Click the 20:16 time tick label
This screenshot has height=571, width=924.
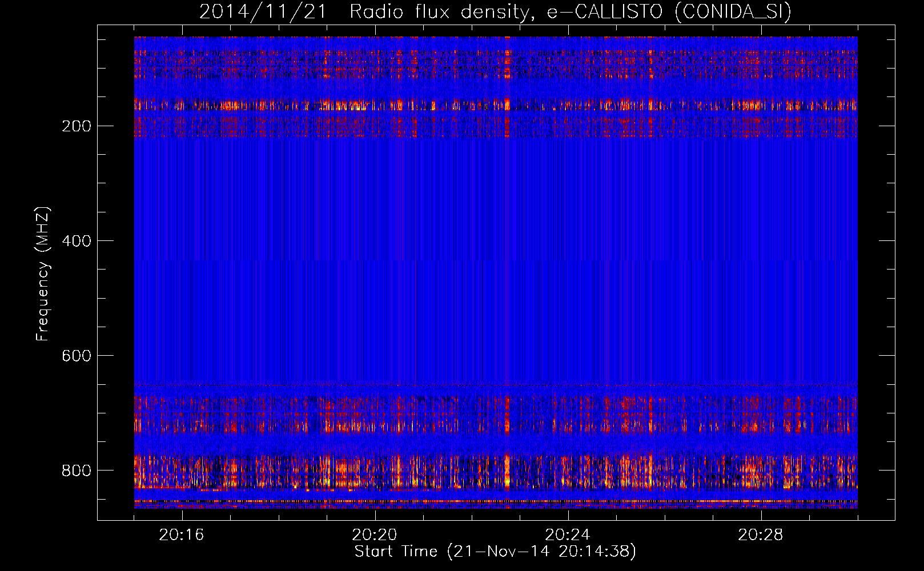click(182, 535)
